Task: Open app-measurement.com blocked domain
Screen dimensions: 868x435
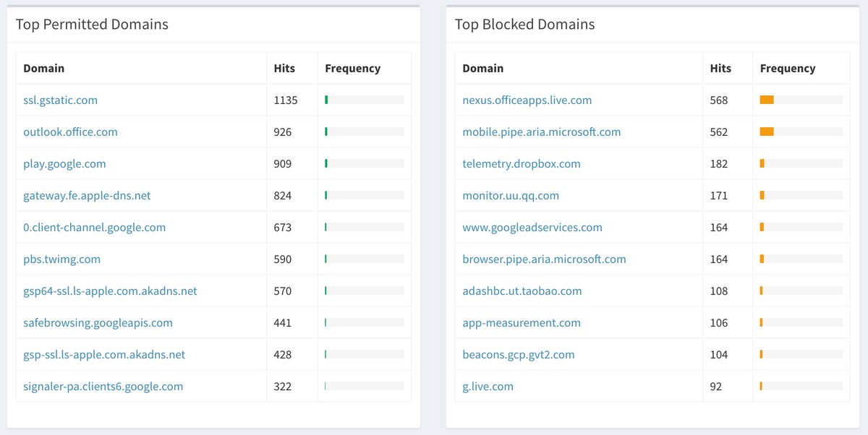Action: point(521,323)
